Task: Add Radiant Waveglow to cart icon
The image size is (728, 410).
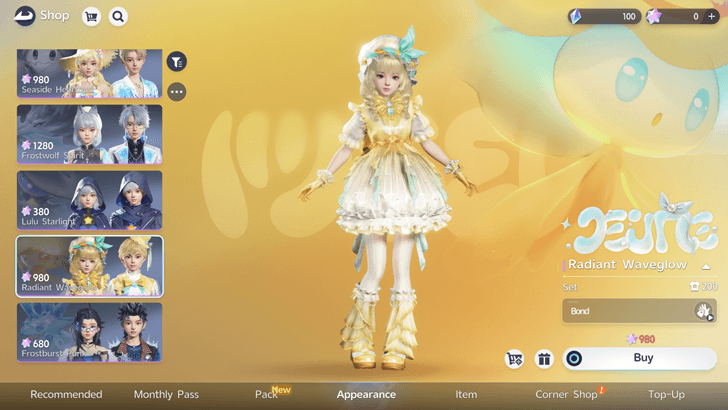Action: tap(514, 359)
